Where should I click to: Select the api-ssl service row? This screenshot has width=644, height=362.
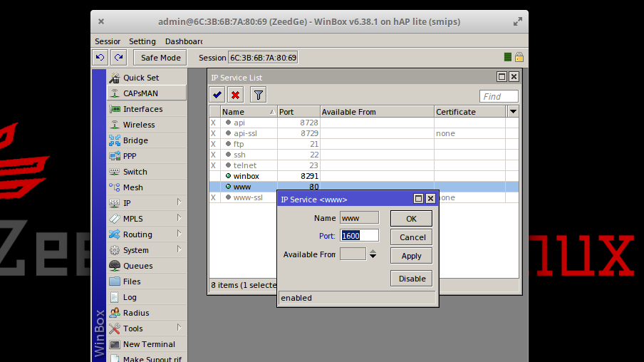[363, 133]
